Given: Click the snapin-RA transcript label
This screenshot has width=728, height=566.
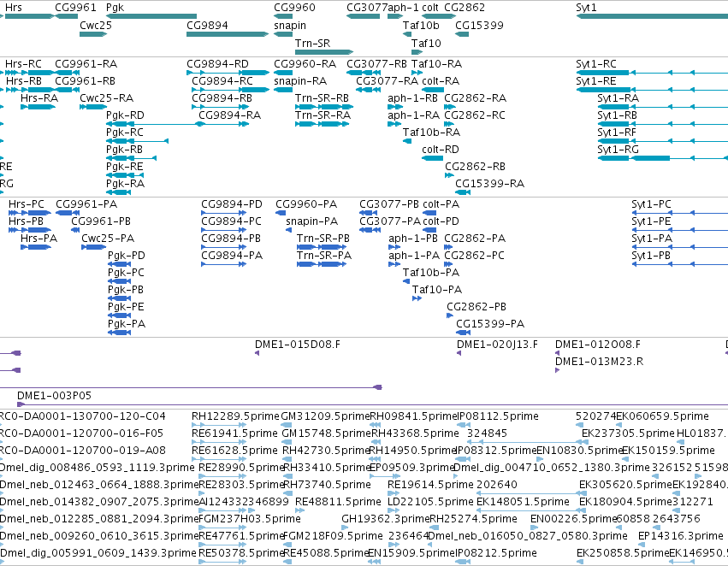Looking at the screenshot, I should (x=300, y=80).
